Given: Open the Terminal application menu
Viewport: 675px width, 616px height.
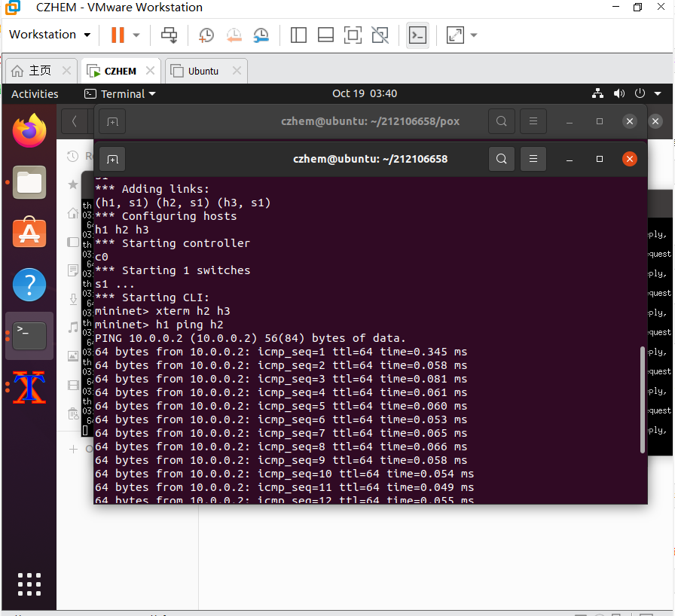Looking at the screenshot, I should pos(120,94).
